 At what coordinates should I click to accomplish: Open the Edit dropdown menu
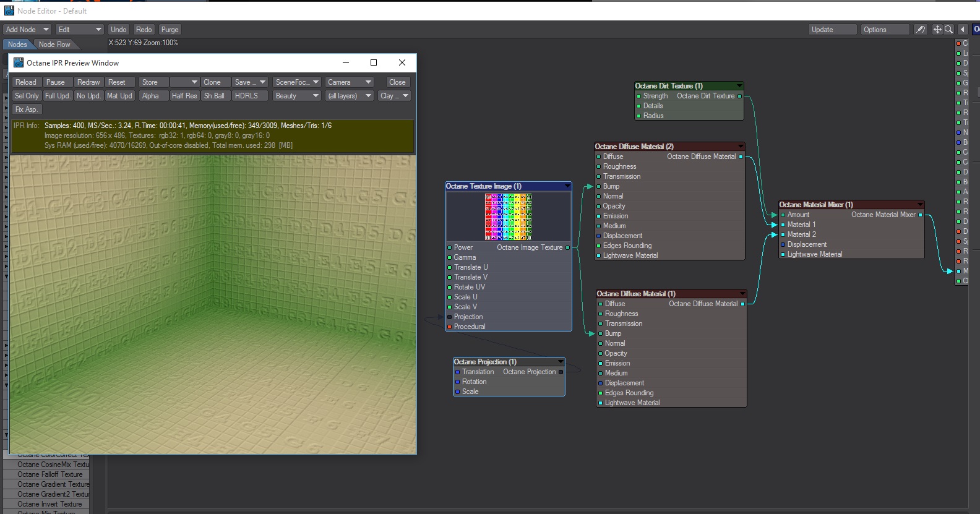[x=79, y=30]
